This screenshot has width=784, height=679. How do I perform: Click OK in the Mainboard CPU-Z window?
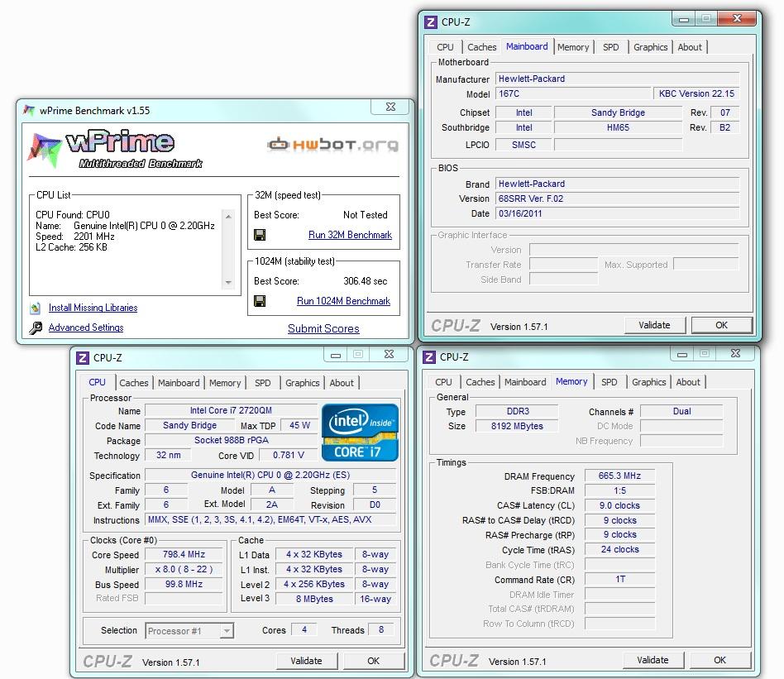click(721, 325)
